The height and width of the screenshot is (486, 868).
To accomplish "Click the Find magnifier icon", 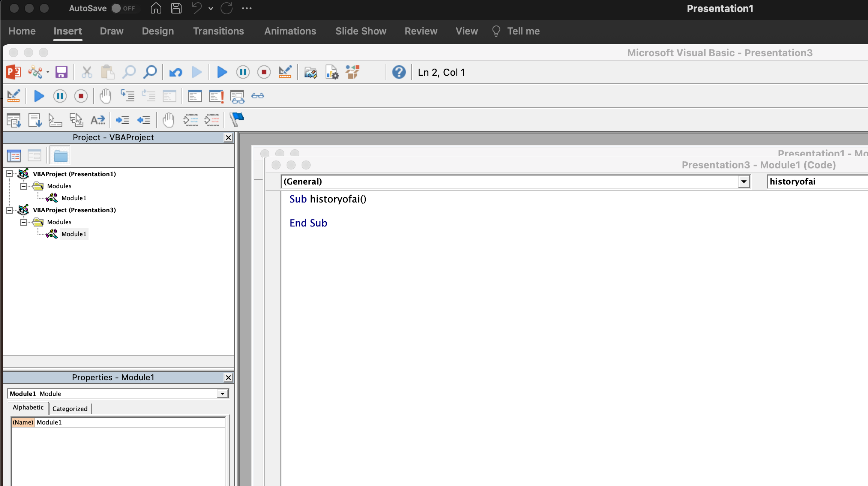I will [x=150, y=72].
